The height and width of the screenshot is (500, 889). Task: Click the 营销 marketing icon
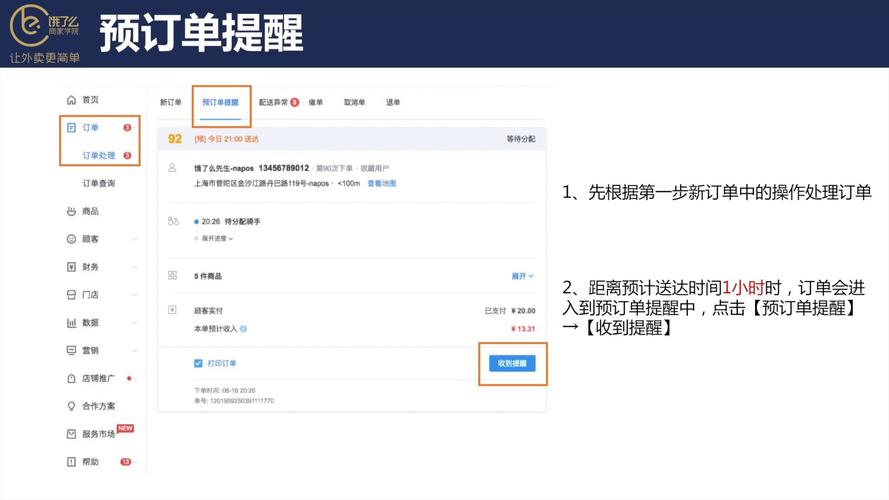click(71, 350)
